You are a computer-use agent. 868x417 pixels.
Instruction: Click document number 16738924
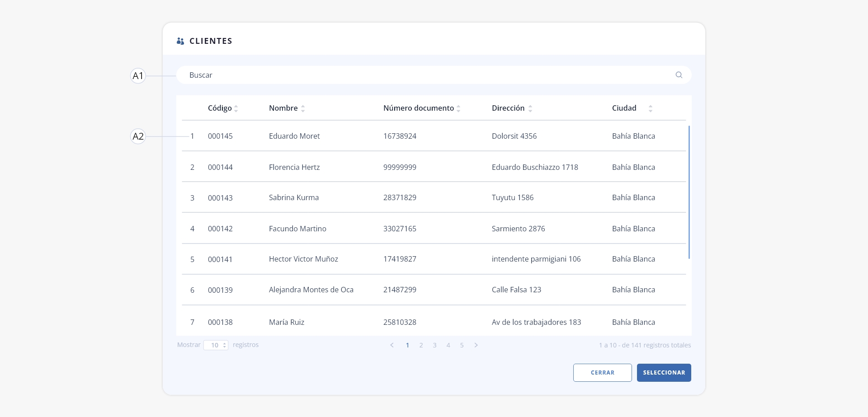[400, 136]
